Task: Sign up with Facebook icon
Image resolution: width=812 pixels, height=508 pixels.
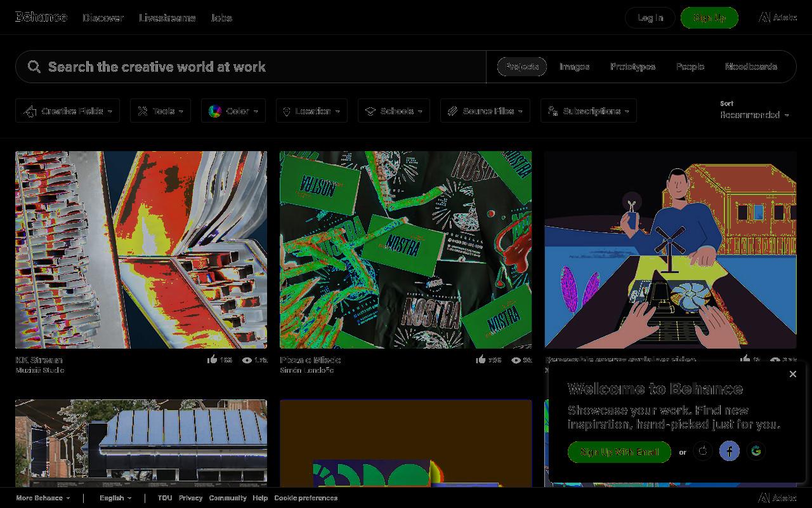Action: coord(730,451)
